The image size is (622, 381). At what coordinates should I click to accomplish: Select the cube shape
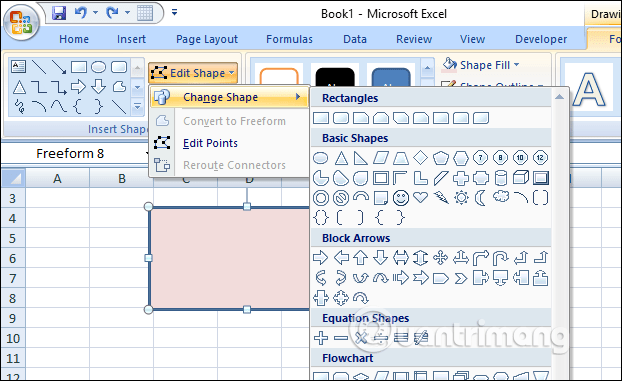[x=520, y=177]
